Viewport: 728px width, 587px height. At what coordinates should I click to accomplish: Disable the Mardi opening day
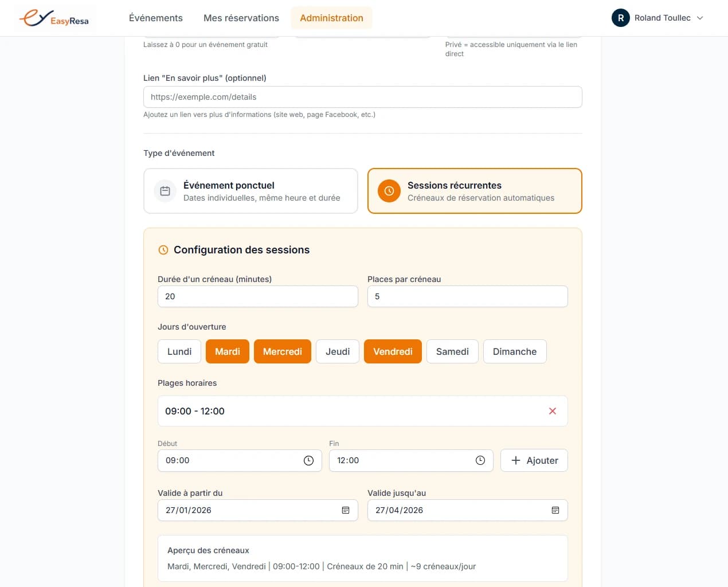tap(227, 351)
